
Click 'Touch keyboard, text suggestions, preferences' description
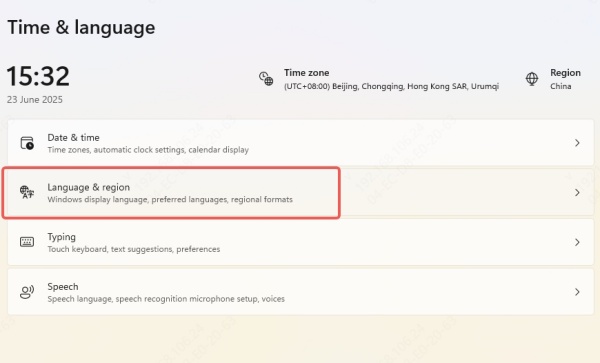click(134, 249)
